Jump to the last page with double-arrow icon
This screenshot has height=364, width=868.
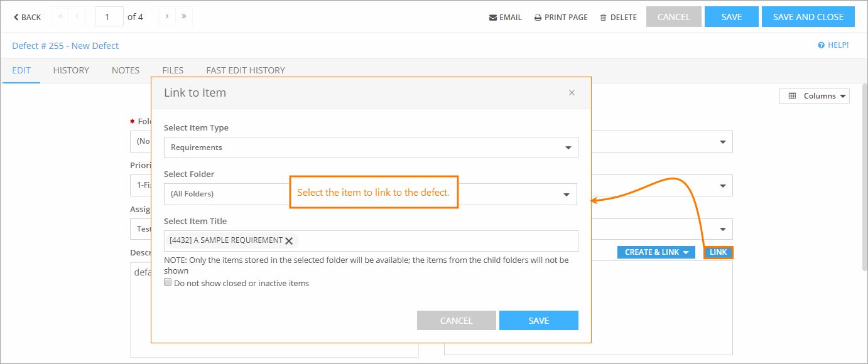183,16
